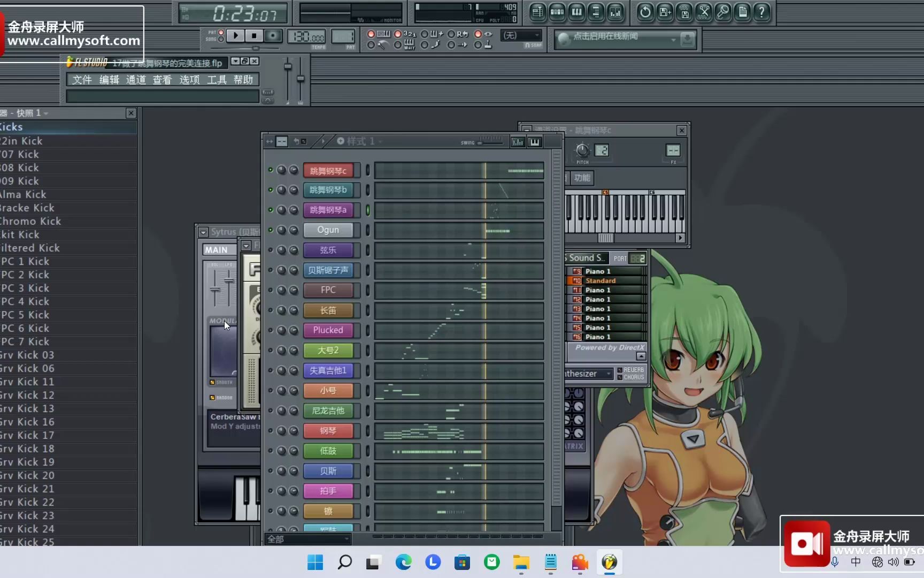Click the Undo history icon
The width and height of the screenshot is (924, 578).
coord(645,12)
